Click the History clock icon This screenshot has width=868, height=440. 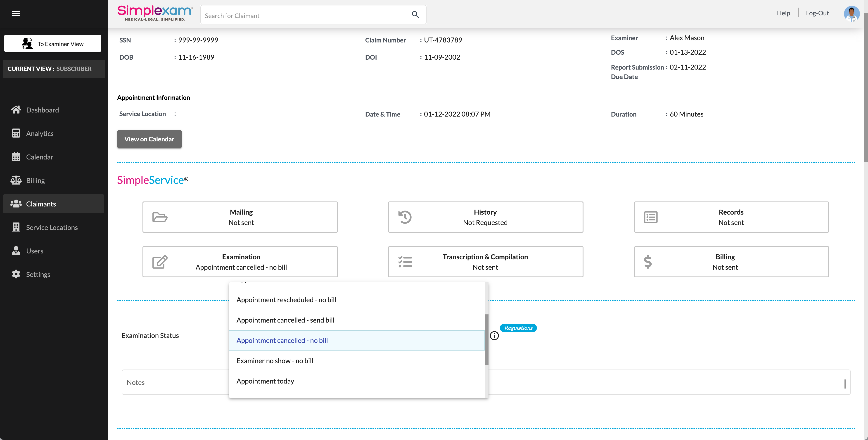[x=405, y=217]
